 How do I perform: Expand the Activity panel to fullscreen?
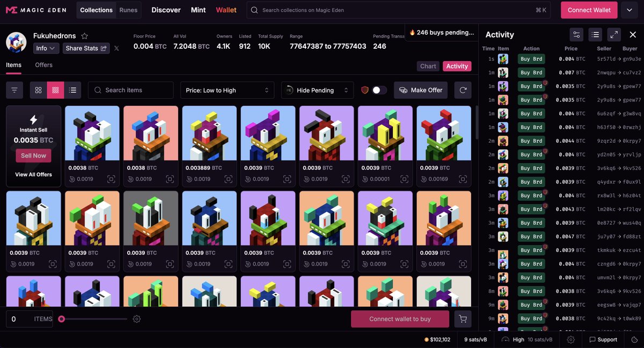[x=614, y=34]
